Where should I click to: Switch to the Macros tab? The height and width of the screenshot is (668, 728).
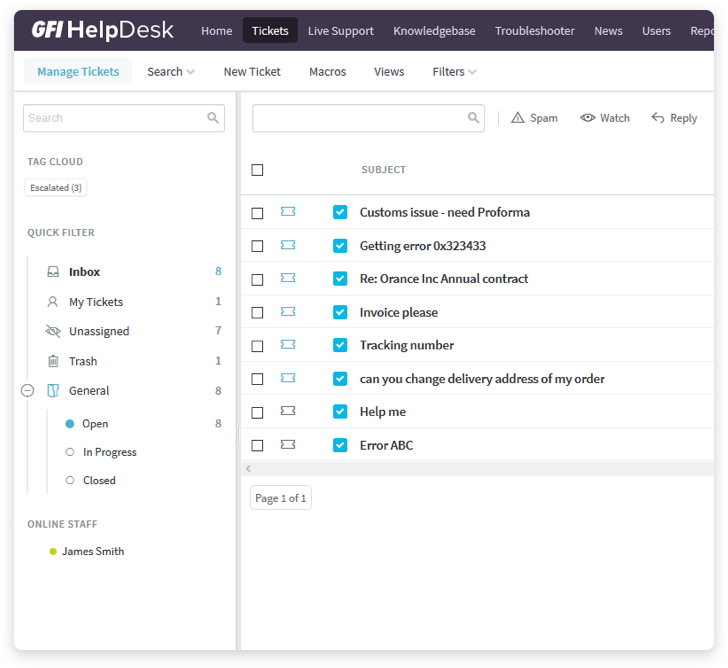point(327,72)
